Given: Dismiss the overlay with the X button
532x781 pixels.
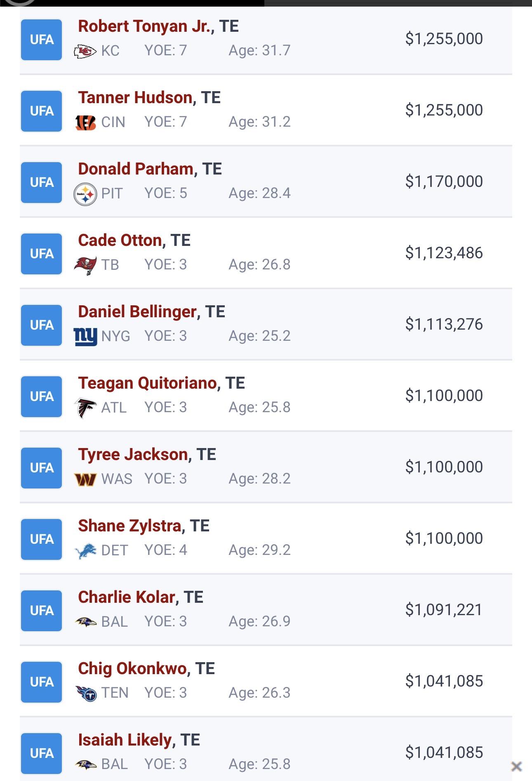Looking at the screenshot, I should (516, 767).
